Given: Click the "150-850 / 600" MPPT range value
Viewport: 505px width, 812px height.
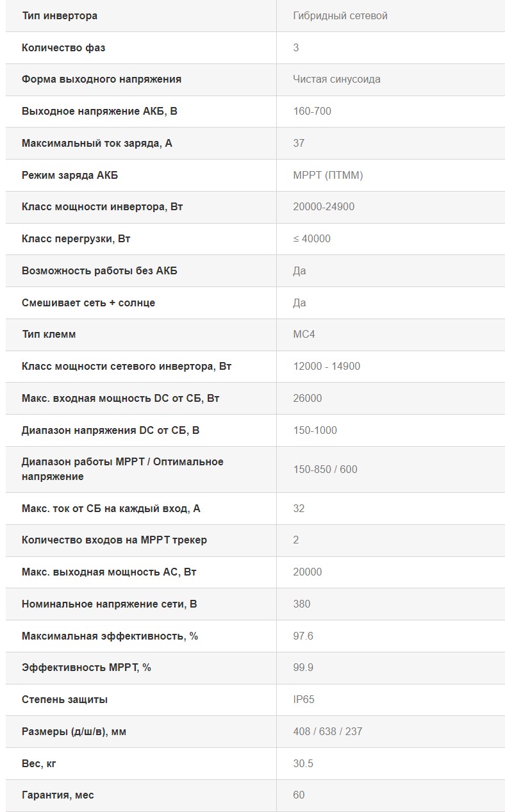Looking at the screenshot, I should (x=325, y=470).
